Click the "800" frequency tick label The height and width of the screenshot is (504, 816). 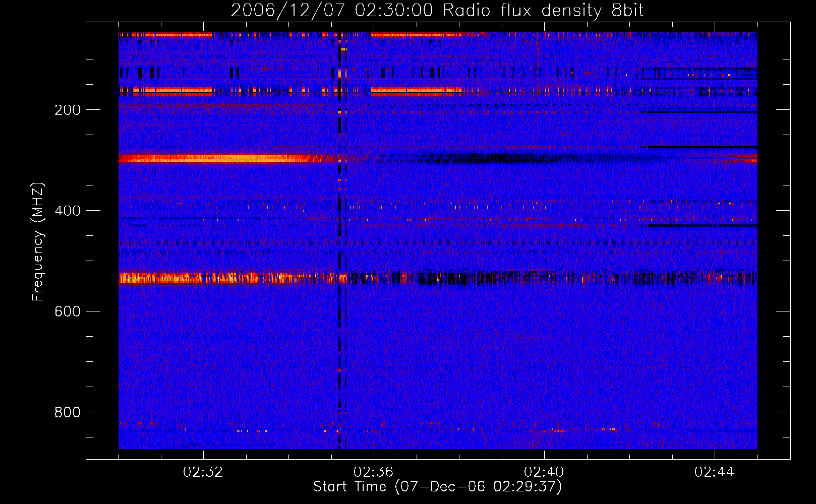tap(68, 412)
